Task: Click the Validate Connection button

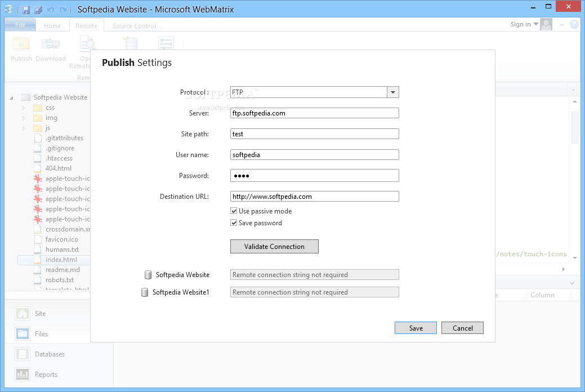Action: tap(274, 246)
